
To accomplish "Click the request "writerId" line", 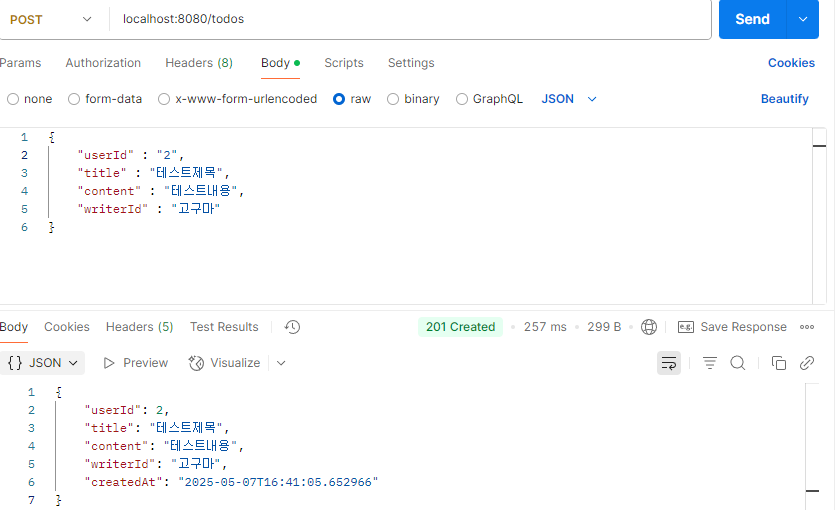I will click(149, 209).
